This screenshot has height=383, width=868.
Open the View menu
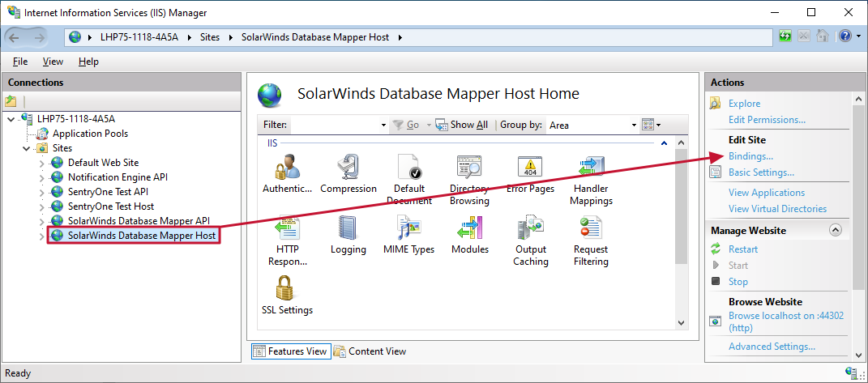(x=53, y=62)
